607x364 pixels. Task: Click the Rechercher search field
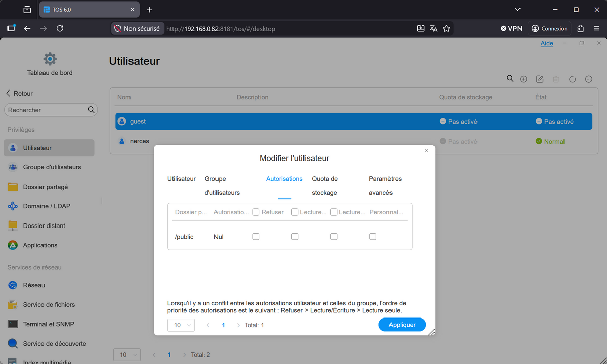click(51, 110)
